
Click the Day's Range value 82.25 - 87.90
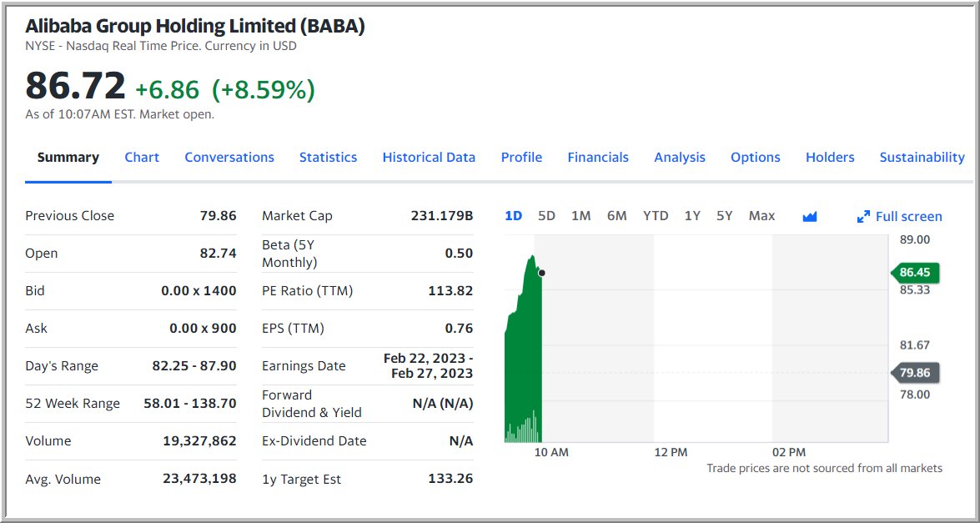point(194,365)
